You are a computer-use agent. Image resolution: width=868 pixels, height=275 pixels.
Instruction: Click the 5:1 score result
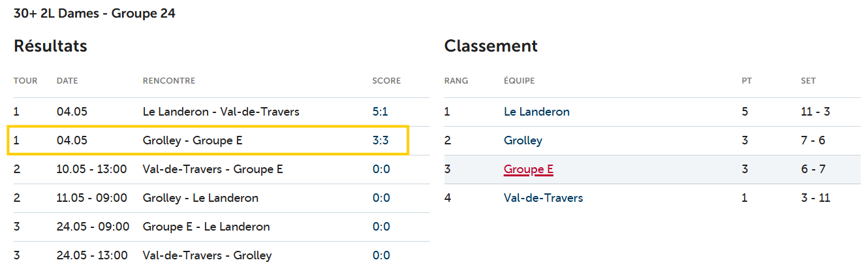380,112
